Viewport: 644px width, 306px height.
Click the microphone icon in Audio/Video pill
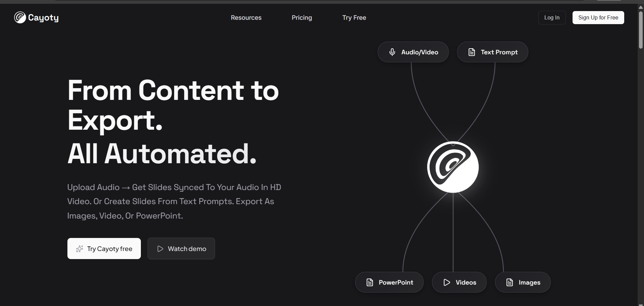392,52
